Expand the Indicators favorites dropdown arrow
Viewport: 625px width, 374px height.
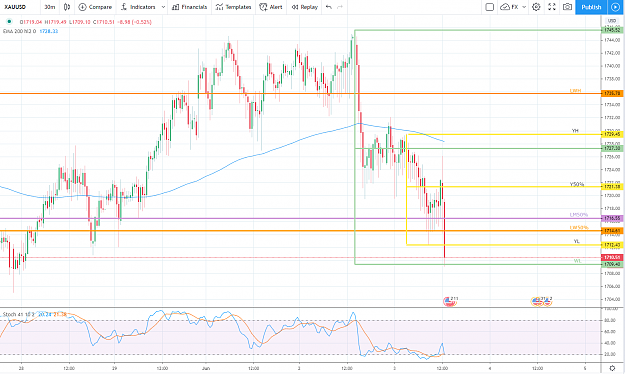click(x=163, y=7)
